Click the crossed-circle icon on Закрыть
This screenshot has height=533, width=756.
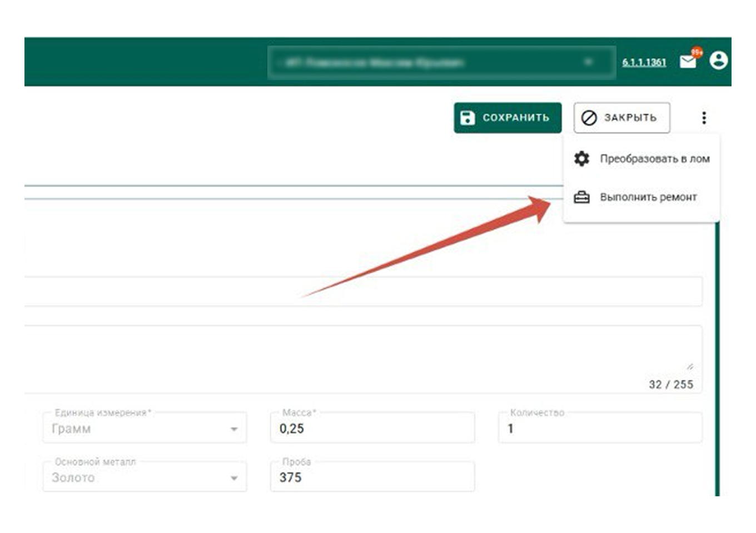tap(589, 117)
